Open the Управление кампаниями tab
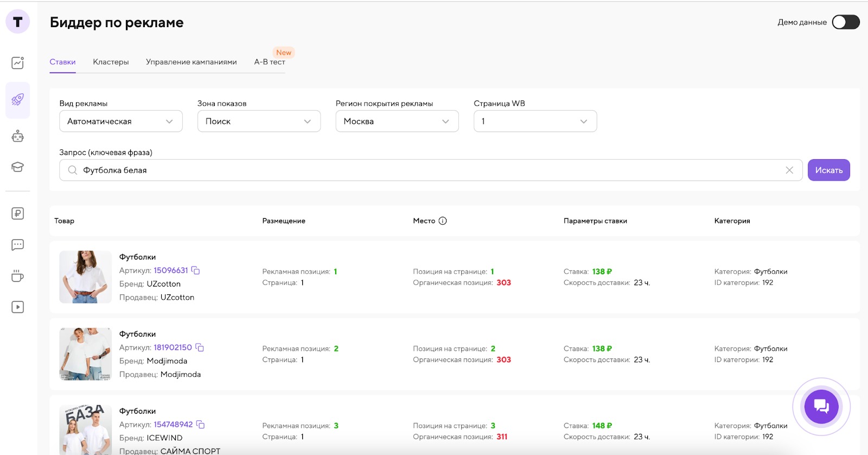 [x=191, y=62]
